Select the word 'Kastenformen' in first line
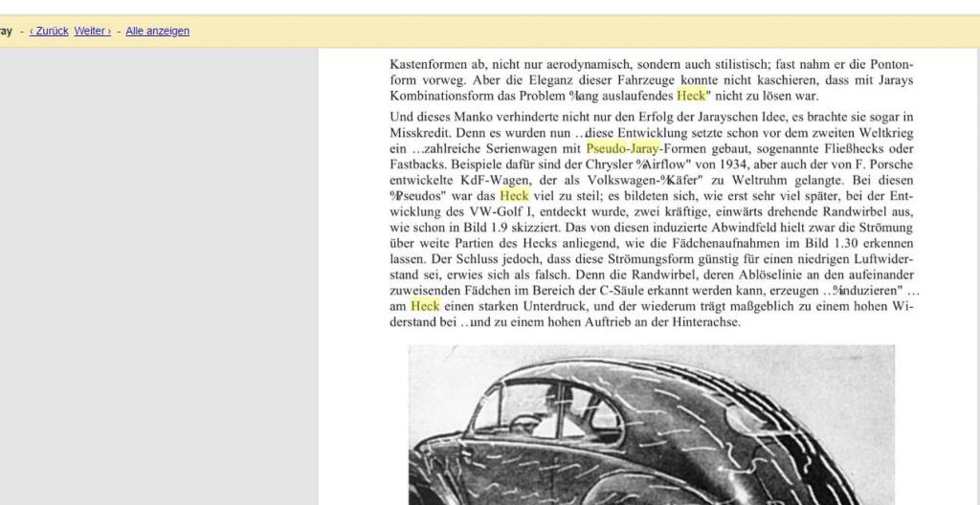 (428, 64)
